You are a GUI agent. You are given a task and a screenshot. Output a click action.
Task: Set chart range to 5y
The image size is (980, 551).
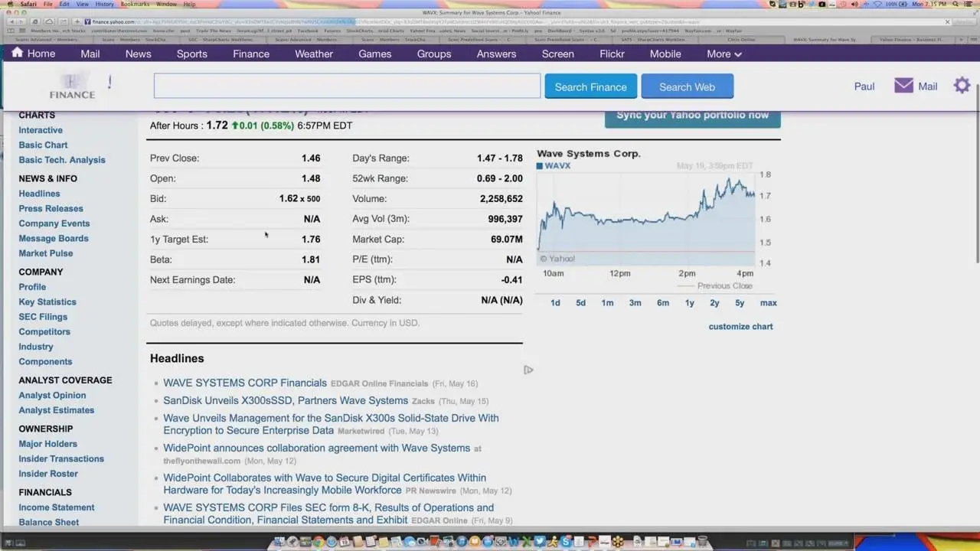pos(740,303)
